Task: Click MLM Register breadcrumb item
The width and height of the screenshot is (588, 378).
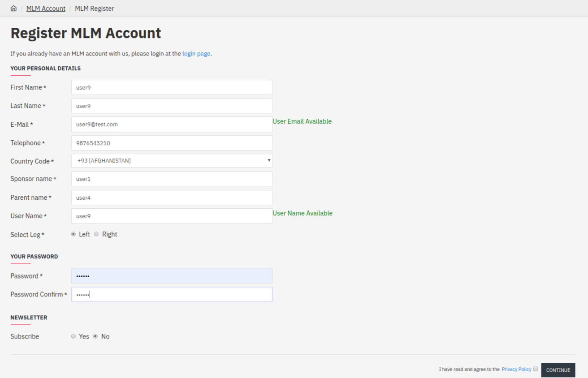Action: point(94,9)
